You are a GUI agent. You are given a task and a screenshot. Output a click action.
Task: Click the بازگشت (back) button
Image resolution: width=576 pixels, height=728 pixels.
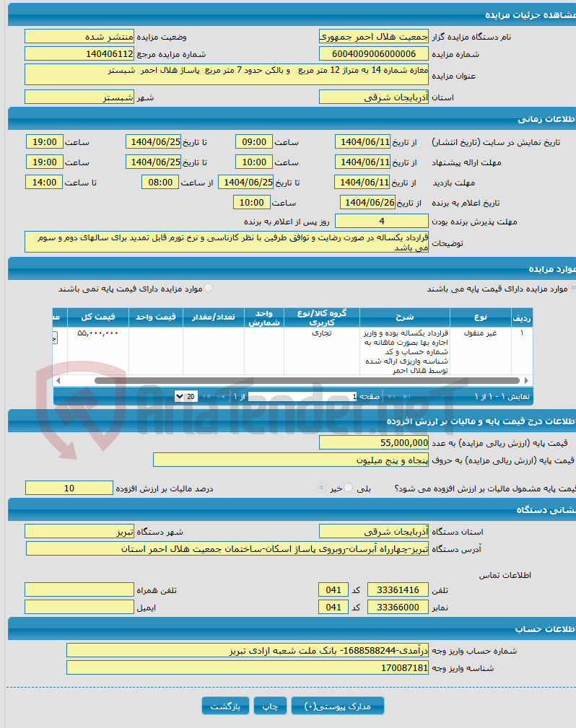[x=225, y=706]
